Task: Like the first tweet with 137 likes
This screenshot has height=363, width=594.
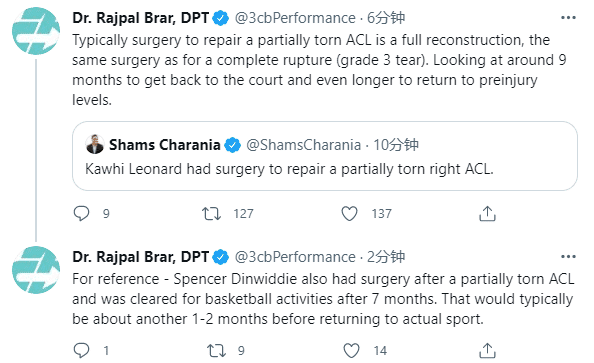Action: (349, 214)
